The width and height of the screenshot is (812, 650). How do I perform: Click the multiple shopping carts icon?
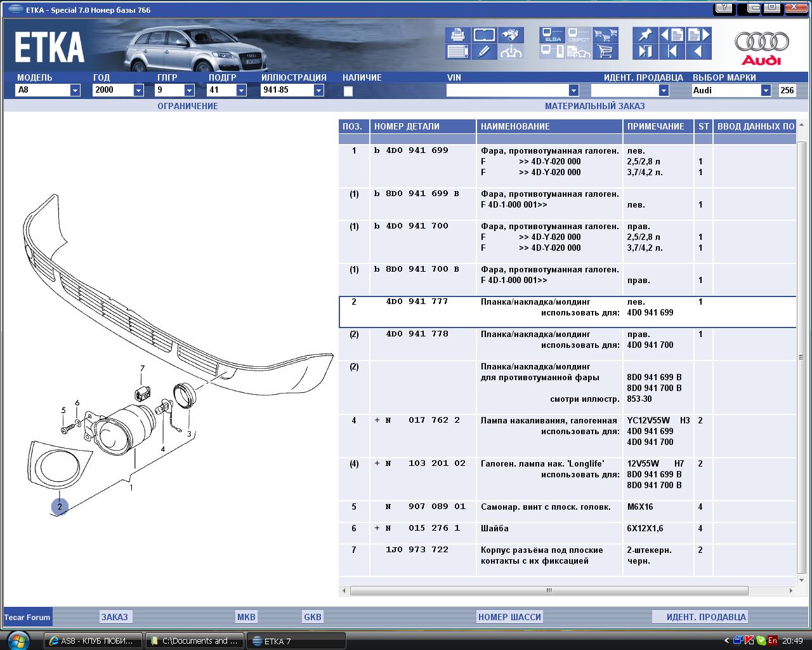tap(606, 35)
